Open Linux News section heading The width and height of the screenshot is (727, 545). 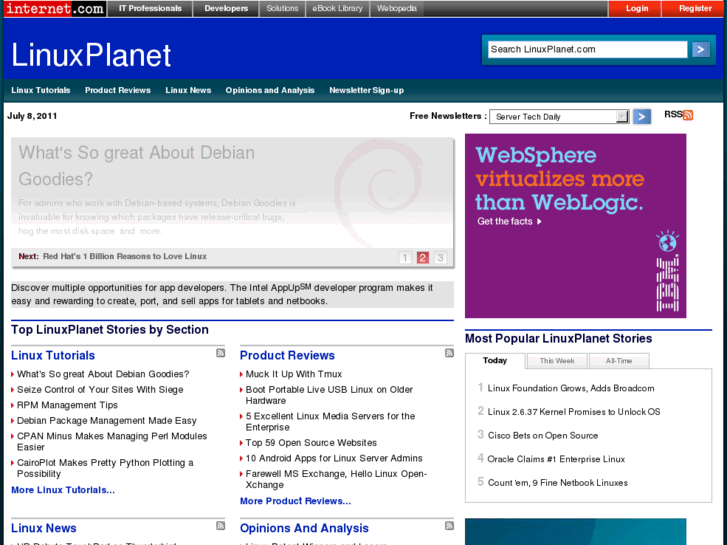point(44,528)
